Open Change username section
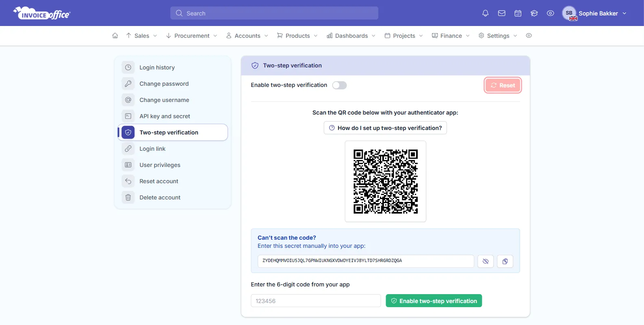The width and height of the screenshot is (644, 325). tap(173, 100)
